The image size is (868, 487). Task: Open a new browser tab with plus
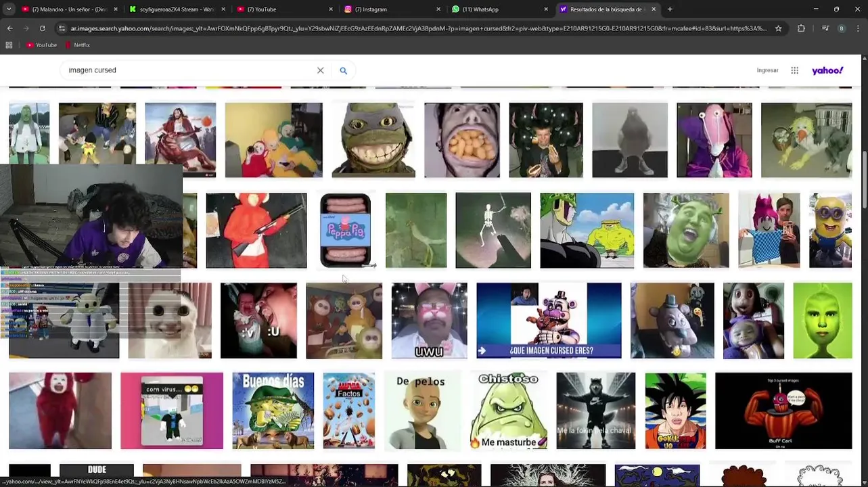coord(670,9)
